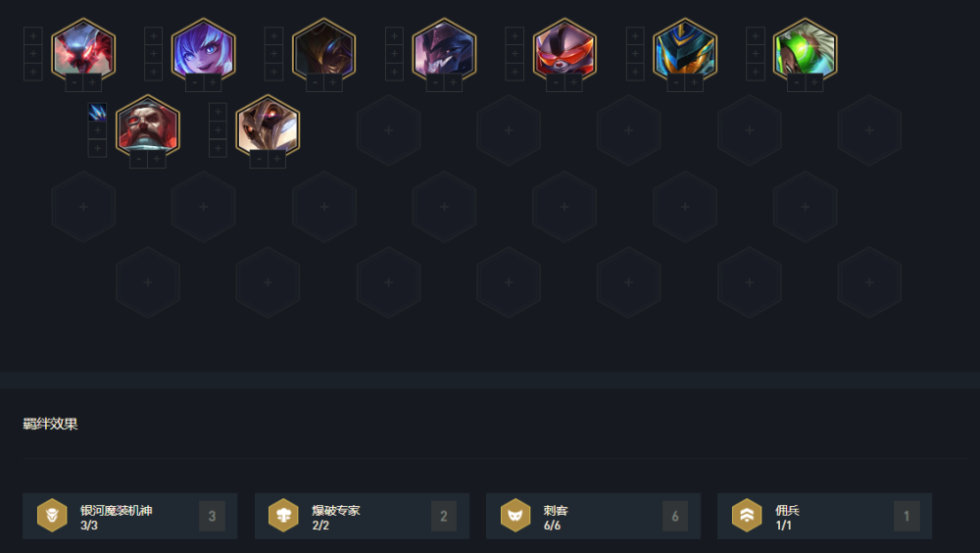Decrease star level of Gangplank with minus
Viewport: 980px width, 553px height.
point(139,160)
